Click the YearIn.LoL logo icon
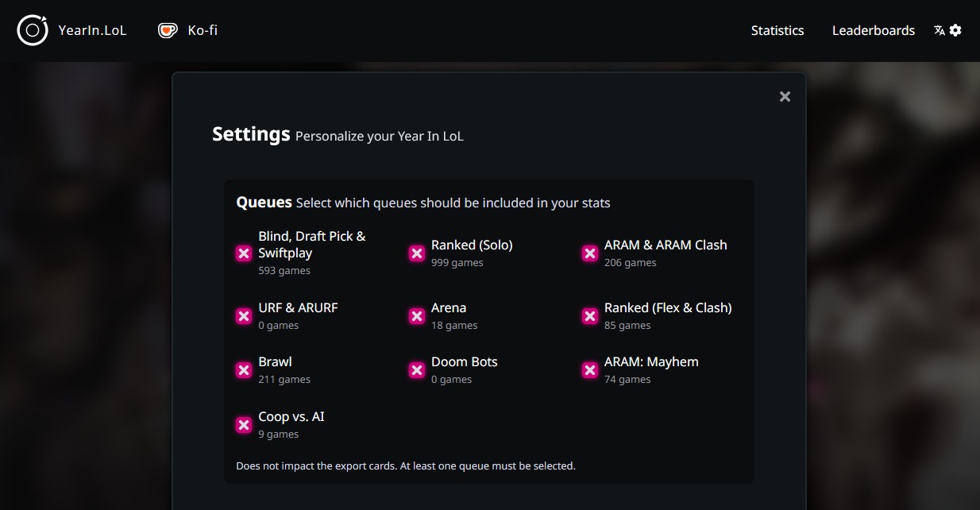 [33, 30]
